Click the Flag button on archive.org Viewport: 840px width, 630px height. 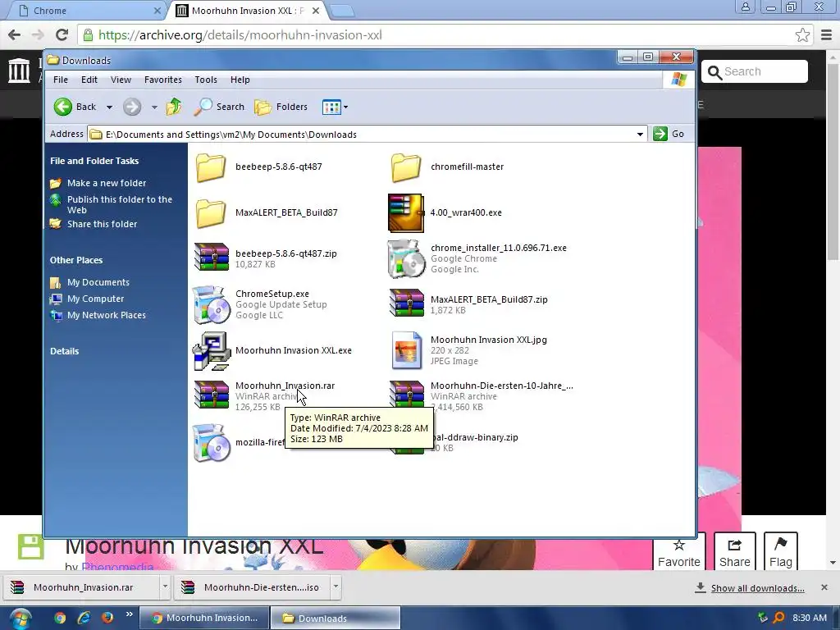[781, 553]
